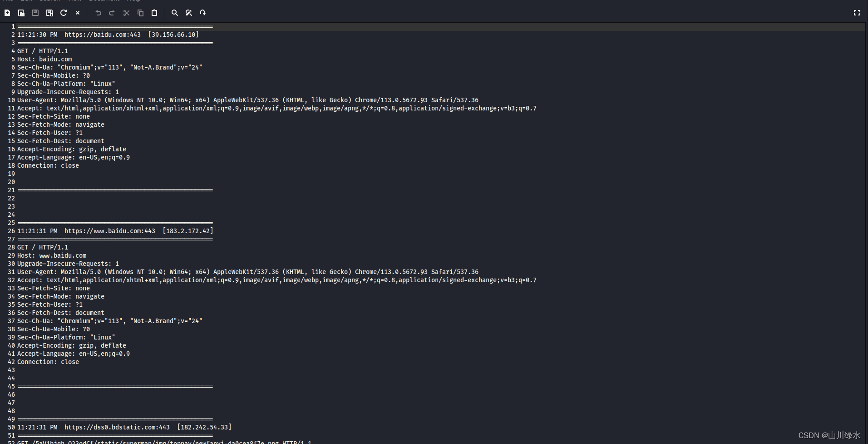Screen dimensions: 868x444
Task: Click the [183.2.172.42] IP address
Action: (x=188, y=231)
